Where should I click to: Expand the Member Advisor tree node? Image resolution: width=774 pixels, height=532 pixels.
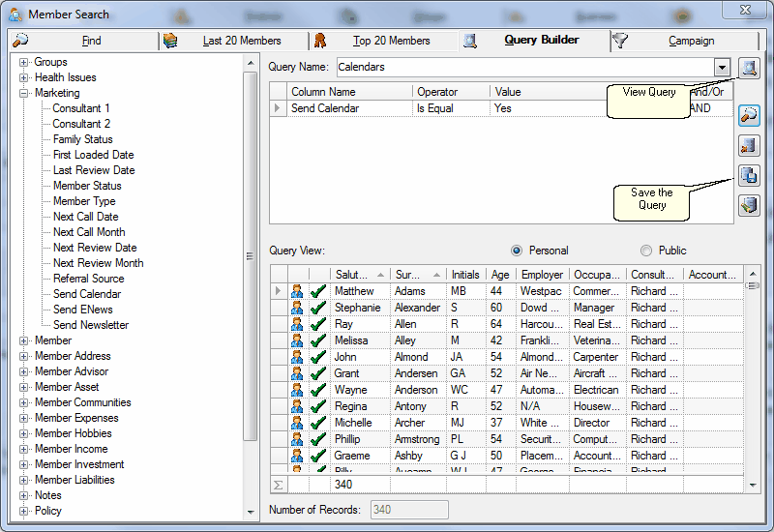[x=23, y=371]
